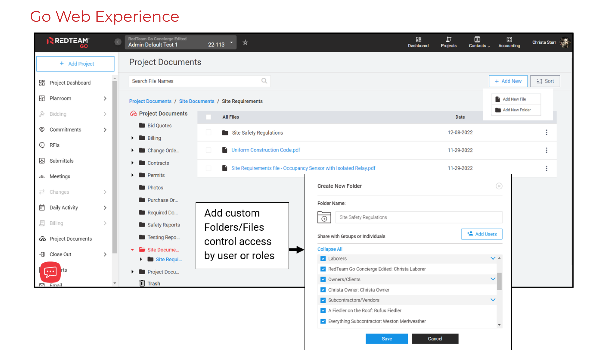
Task: Click the search magnifier in file search
Action: click(264, 81)
